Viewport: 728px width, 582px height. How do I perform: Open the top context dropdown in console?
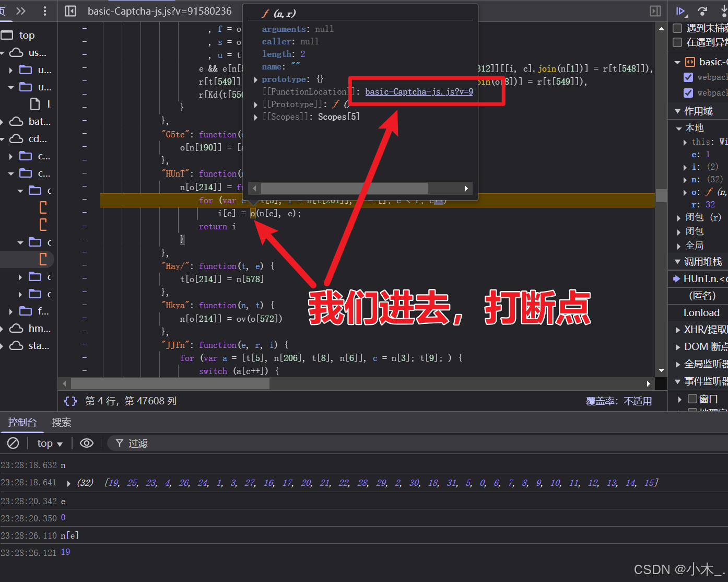click(x=50, y=443)
